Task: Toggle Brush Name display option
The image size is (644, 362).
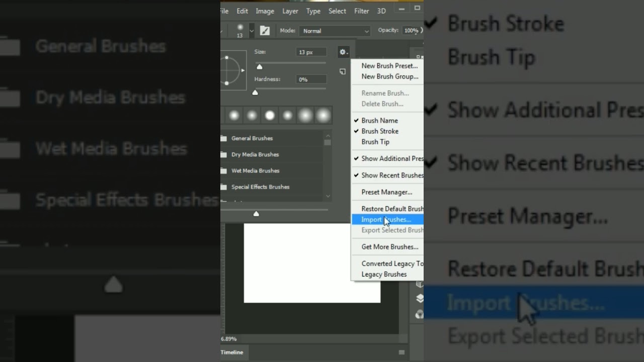Action: coord(387,121)
